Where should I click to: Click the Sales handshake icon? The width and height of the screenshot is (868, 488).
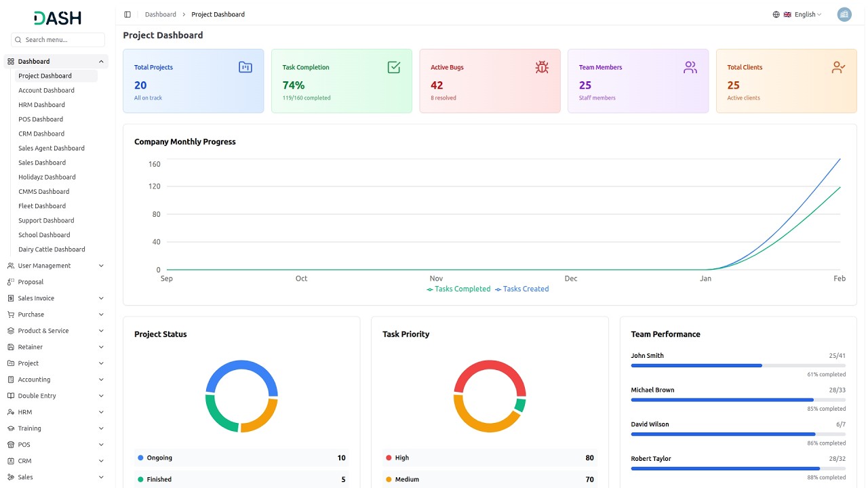point(11,477)
